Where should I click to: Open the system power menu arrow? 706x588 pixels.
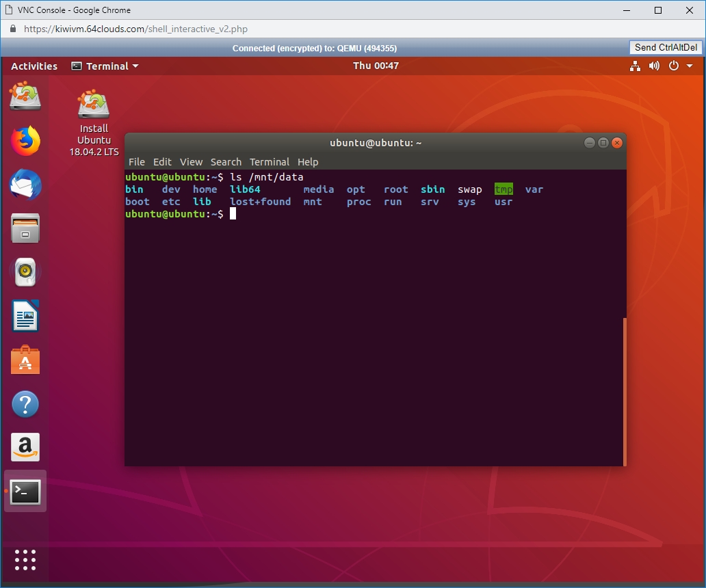coord(690,66)
